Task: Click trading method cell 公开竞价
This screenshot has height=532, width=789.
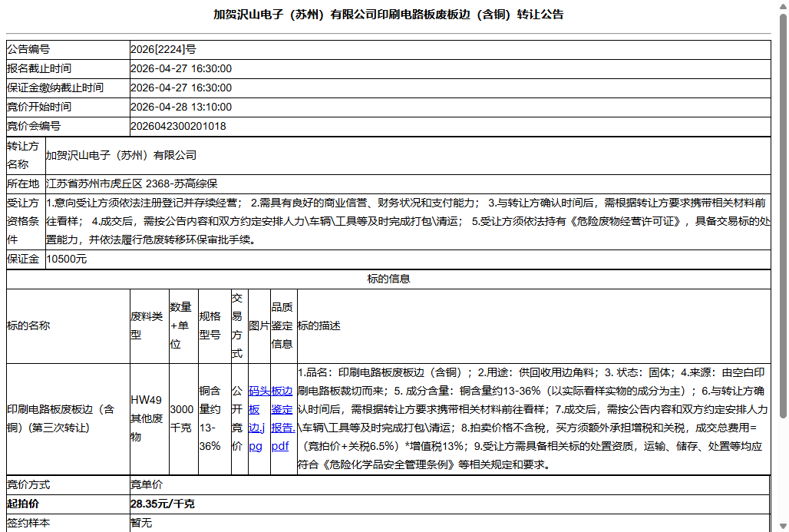Action: [239, 418]
